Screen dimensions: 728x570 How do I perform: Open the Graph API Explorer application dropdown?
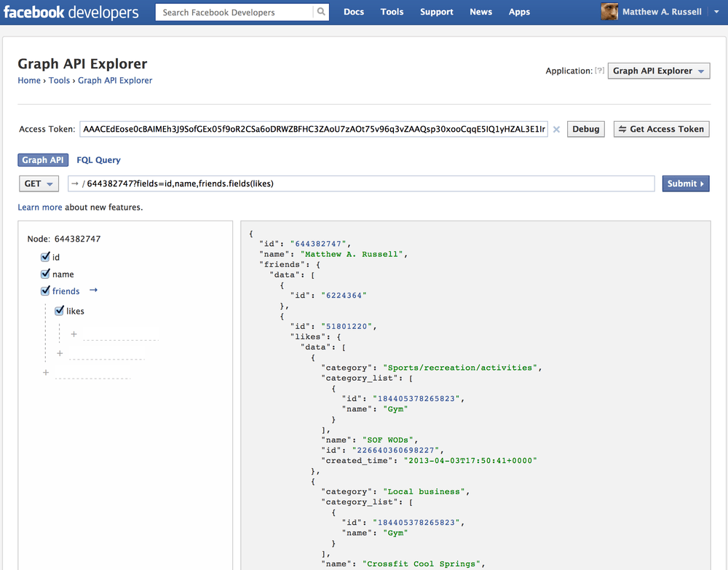point(658,71)
